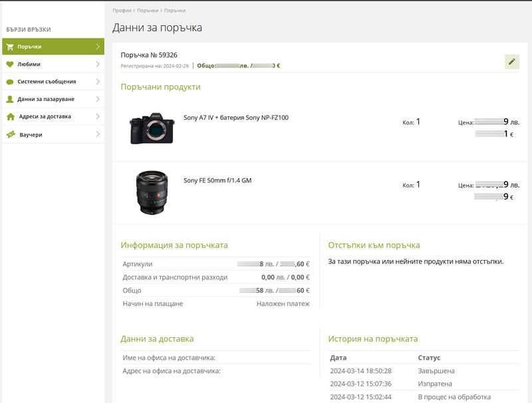Expand the chevron on the Ваучери row
Image resolution: width=532 pixels, height=403 pixels.
point(98,134)
